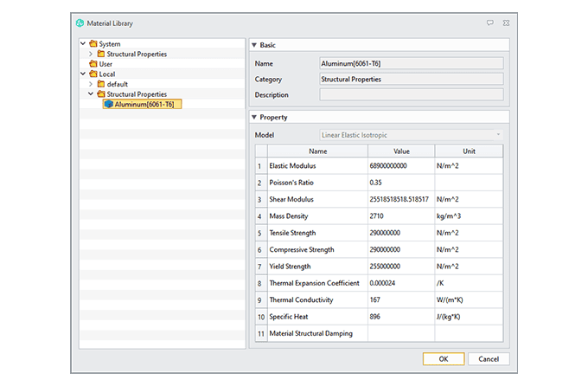Open the Model dropdown Linear Elastic Isotropic
588x386 pixels.
pyautogui.click(x=411, y=135)
